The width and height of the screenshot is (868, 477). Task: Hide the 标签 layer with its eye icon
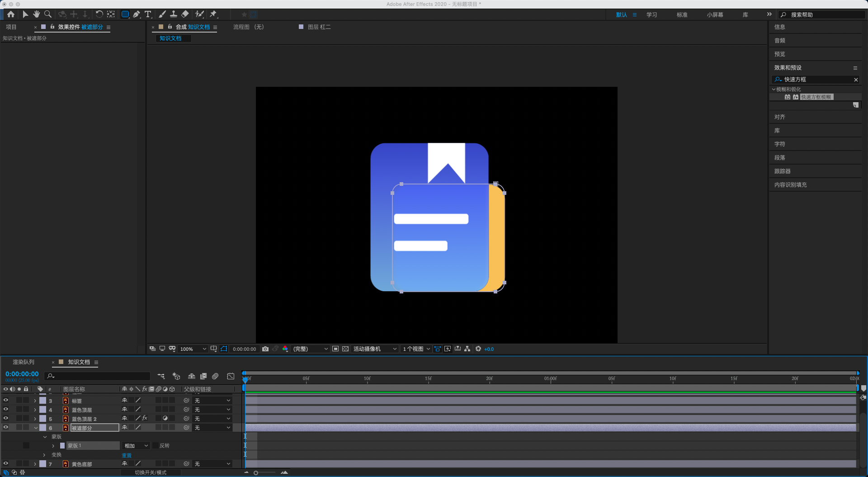coord(6,401)
